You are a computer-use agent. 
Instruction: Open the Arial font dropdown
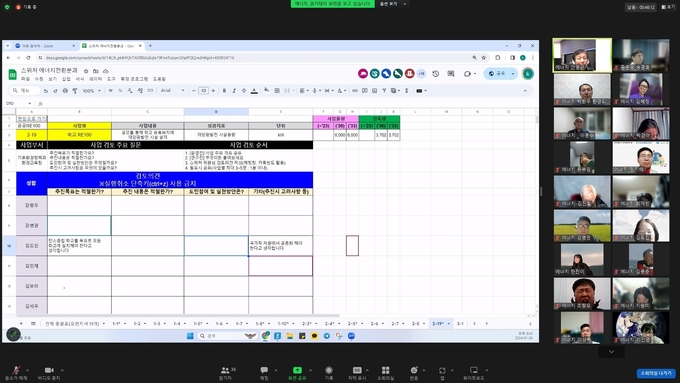coord(172,91)
